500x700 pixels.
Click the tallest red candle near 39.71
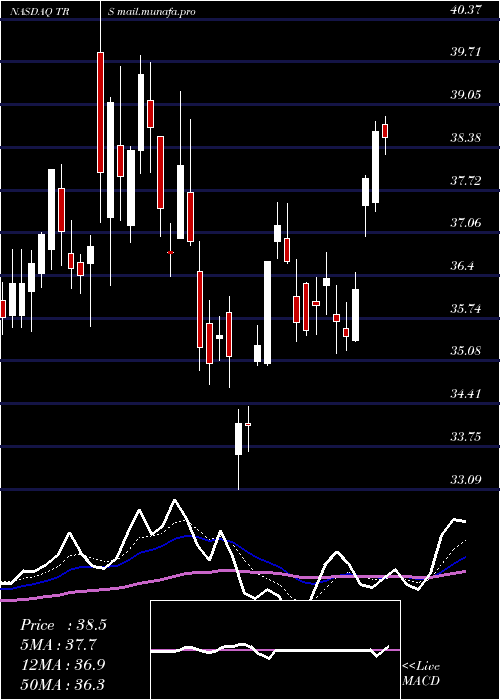100,112
